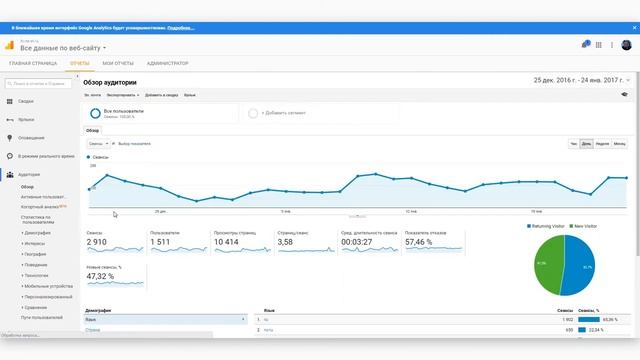The height and width of the screenshot is (360, 640).
Task: Click the Сеансы legend dot above chart
Action: point(88,157)
